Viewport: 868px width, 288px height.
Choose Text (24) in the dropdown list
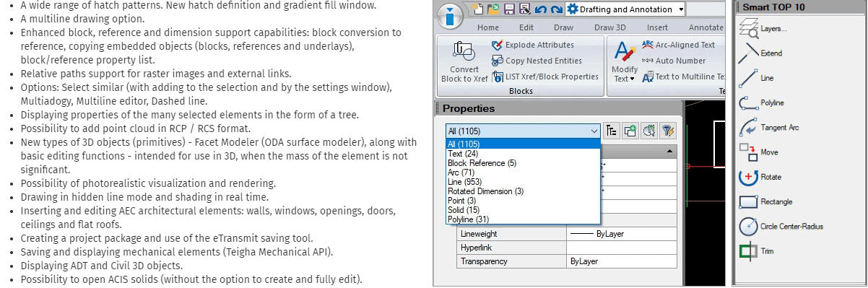point(523,154)
